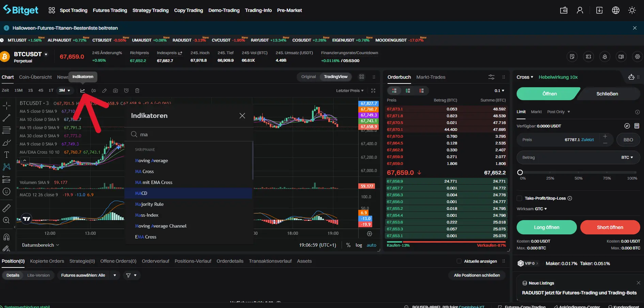
Task: Open Futures Trading menu
Action: point(110,10)
